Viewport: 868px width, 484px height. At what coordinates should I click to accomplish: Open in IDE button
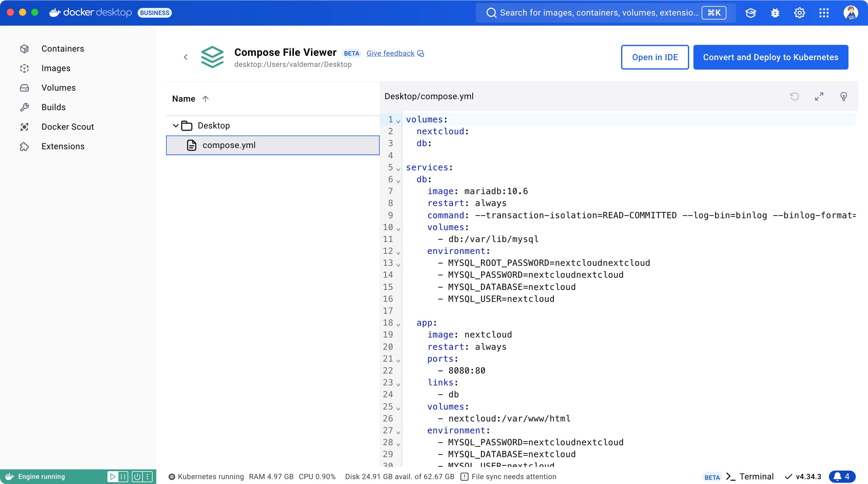(655, 57)
